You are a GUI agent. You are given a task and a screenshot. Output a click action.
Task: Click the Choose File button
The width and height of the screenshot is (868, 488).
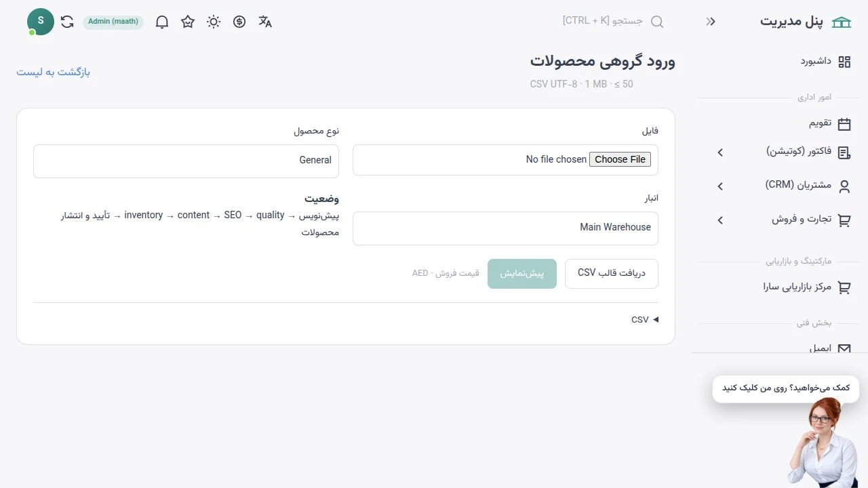click(x=620, y=159)
